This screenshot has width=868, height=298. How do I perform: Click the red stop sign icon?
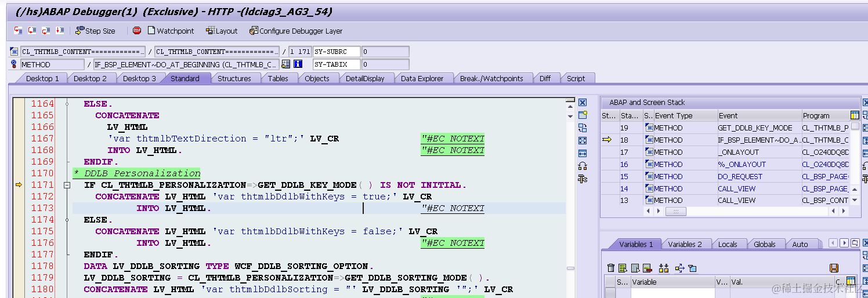[x=137, y=31]
